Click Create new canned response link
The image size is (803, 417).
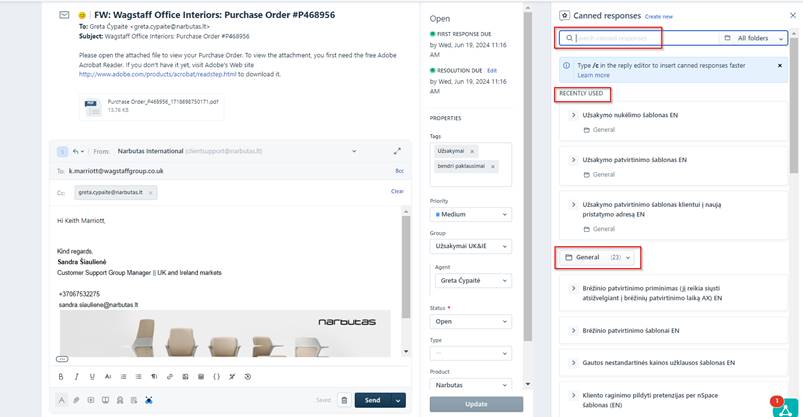pos(659,16)
